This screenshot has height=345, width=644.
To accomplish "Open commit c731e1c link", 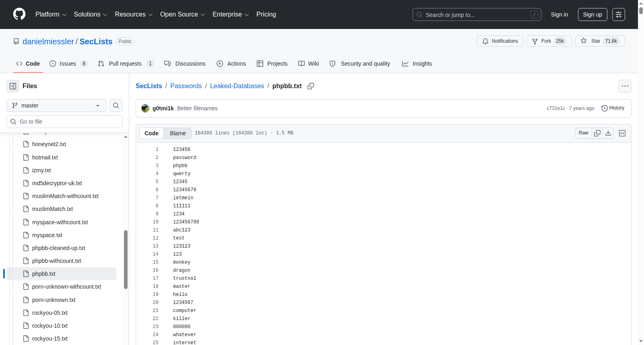I will (556, 108).
